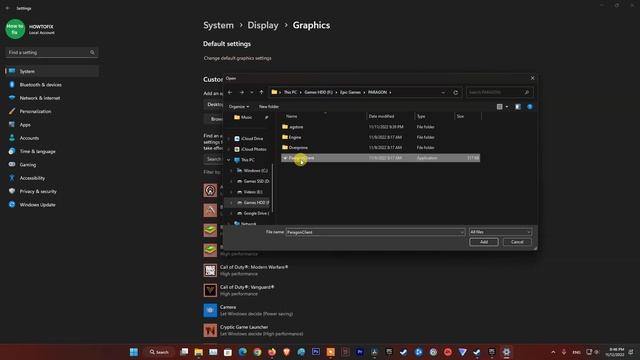Click the HOWTOFIX profile avatar

tap(15, 29)
